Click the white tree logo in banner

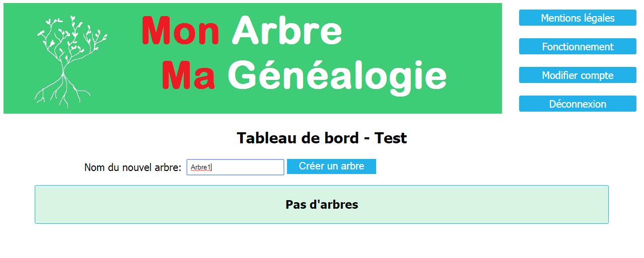70,61
